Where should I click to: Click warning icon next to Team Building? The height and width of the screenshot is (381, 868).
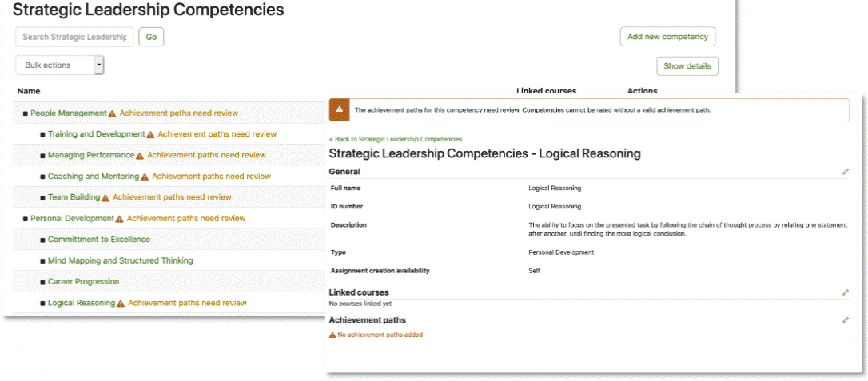tap(106, 197)
